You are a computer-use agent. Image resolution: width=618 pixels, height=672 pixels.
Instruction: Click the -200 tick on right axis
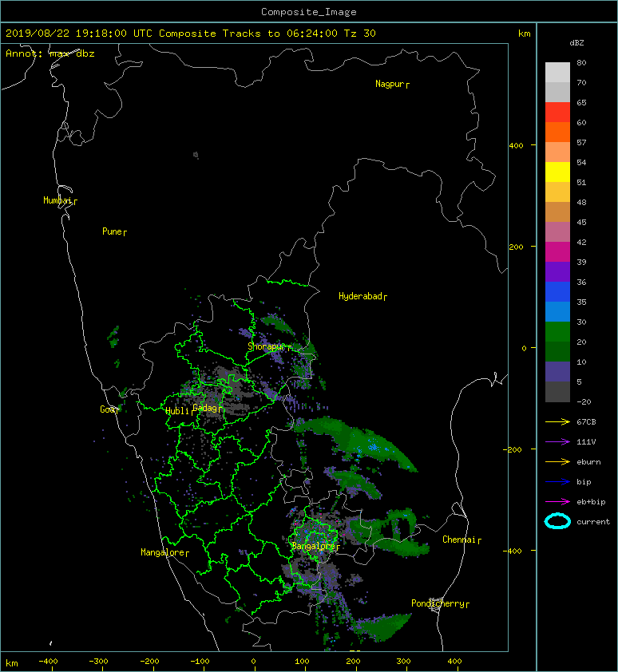click(x=513, y=449)
